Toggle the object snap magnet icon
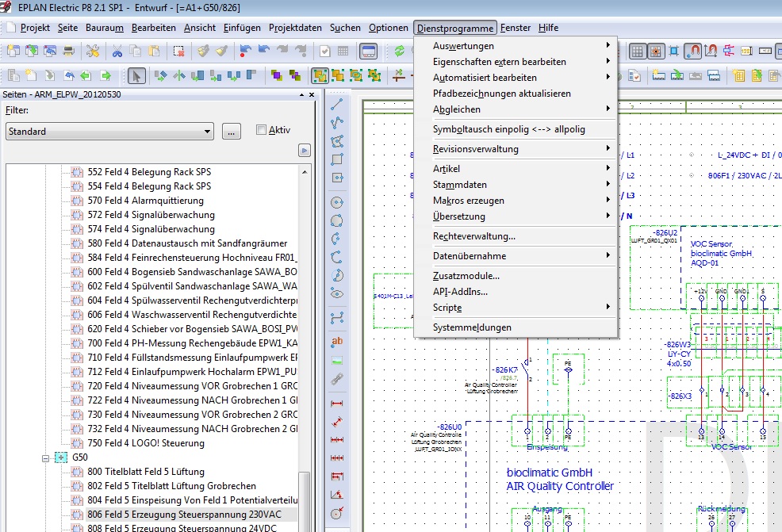Screen dimensions: 782x532 tap(692, 51)
